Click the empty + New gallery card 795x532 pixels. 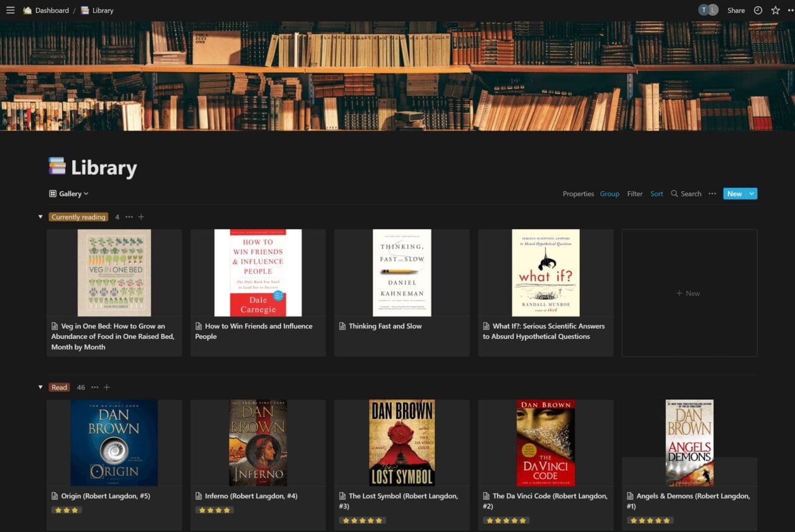point(689,293)
